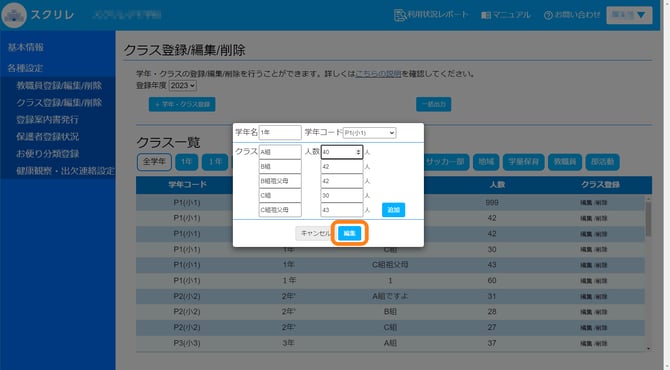This screenshot has width=670, height=370.
Task: Click the 999 count cell
Action: click(492, 203)
